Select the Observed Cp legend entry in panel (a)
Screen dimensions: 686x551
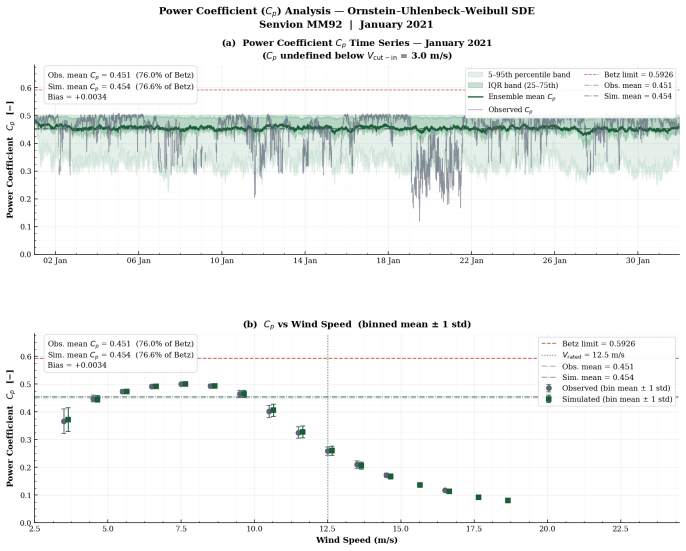[500, 109]
